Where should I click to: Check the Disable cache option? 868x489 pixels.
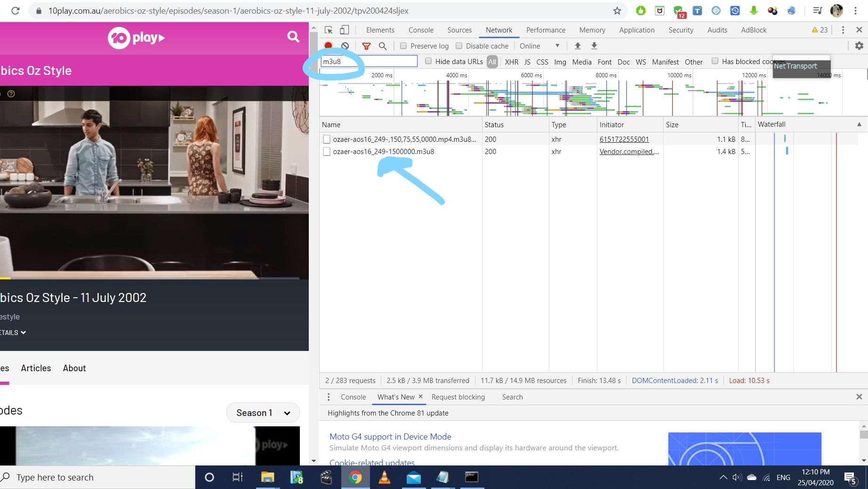(459, 46)
